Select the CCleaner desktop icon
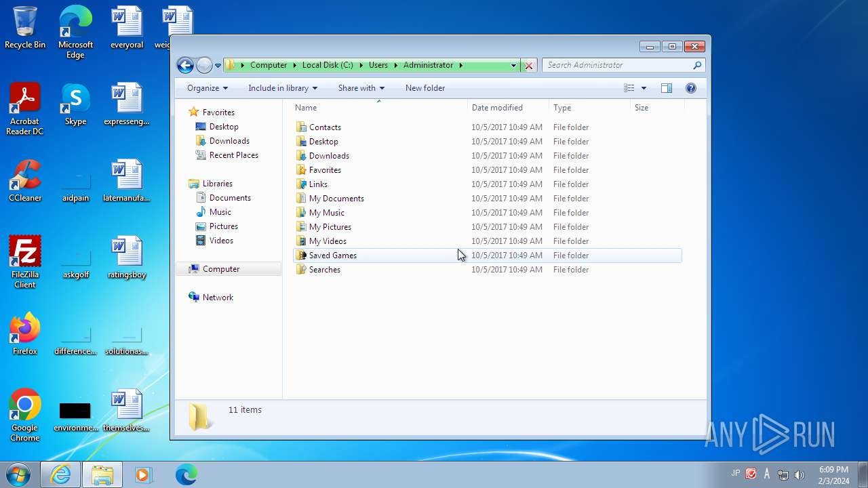 click(x=25, y=181)
